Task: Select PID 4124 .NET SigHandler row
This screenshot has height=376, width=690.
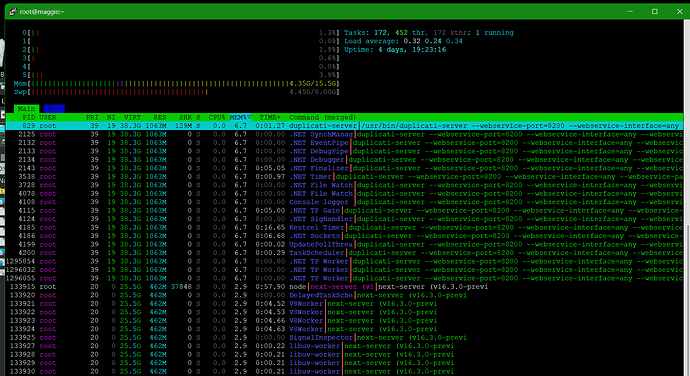Action: (x=344, y=219)
